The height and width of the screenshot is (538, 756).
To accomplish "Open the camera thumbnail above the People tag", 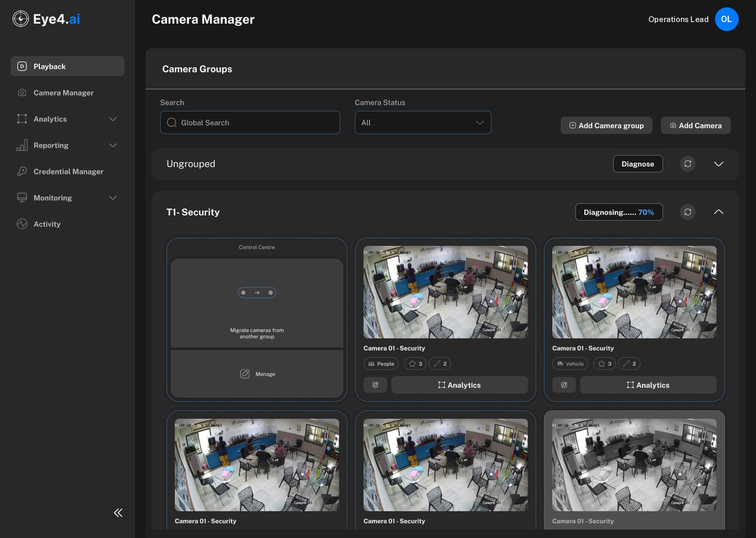I will pyautogui.click(x=446, y=292).
